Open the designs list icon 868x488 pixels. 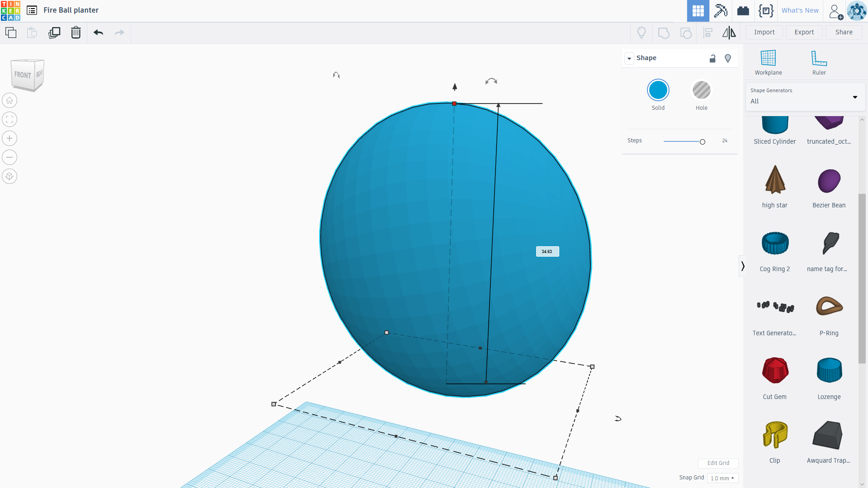click(x=32, y=10)
